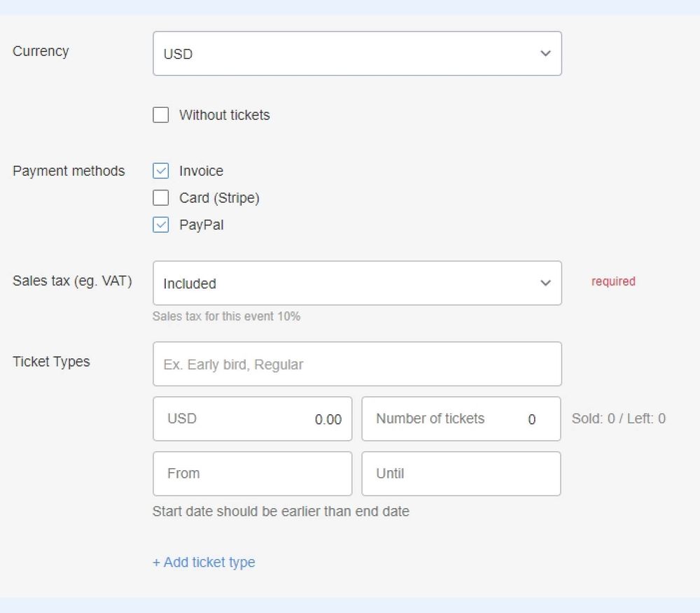The width and height of the screenshot is (700, 613).
Task: Open the From date picker
Action: 252,473
